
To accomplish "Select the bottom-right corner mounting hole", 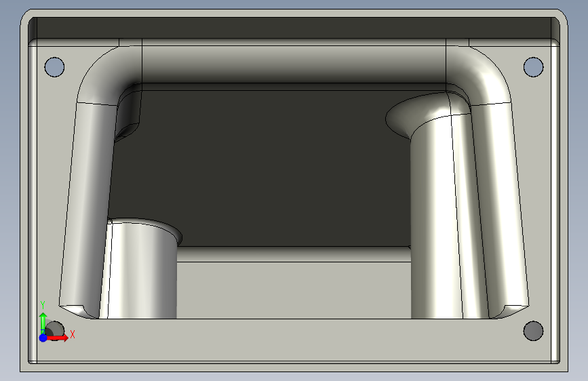I will pyautogui.click(x=533, y=331).
